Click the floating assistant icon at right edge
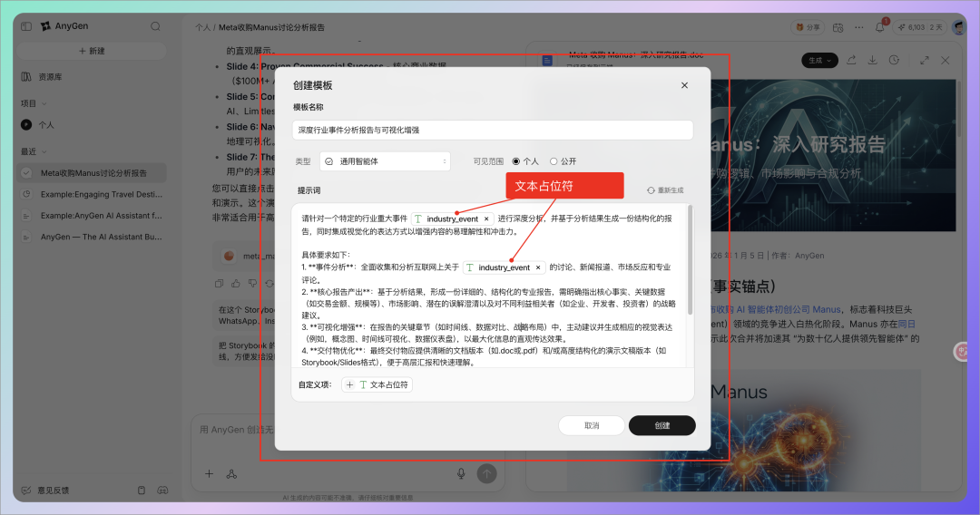 coord(962,352)
